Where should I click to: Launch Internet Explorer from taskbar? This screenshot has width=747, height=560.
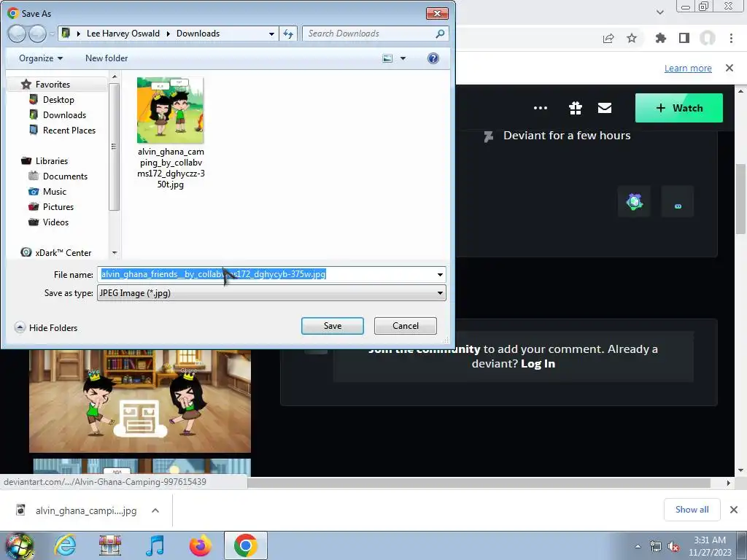tap(65, 545)
